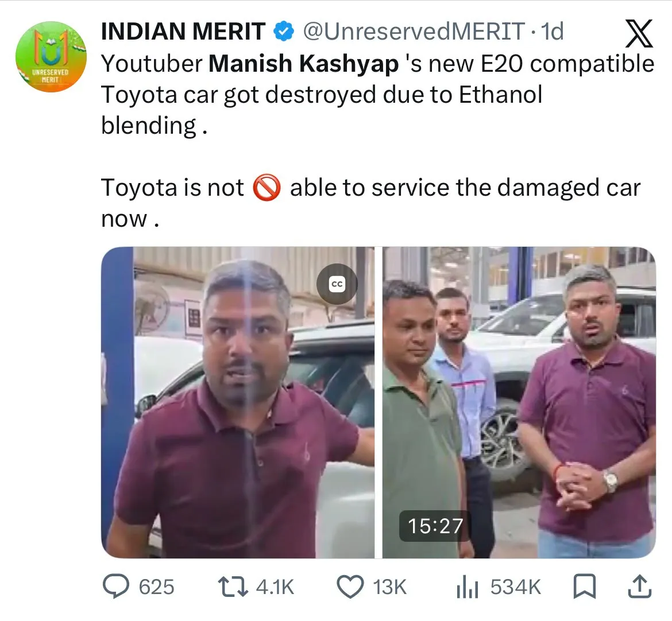Viewport: 672px width, 621px height.
Task: Open the Unreserved Merit profile avatar
Action: tap(51, 57)
